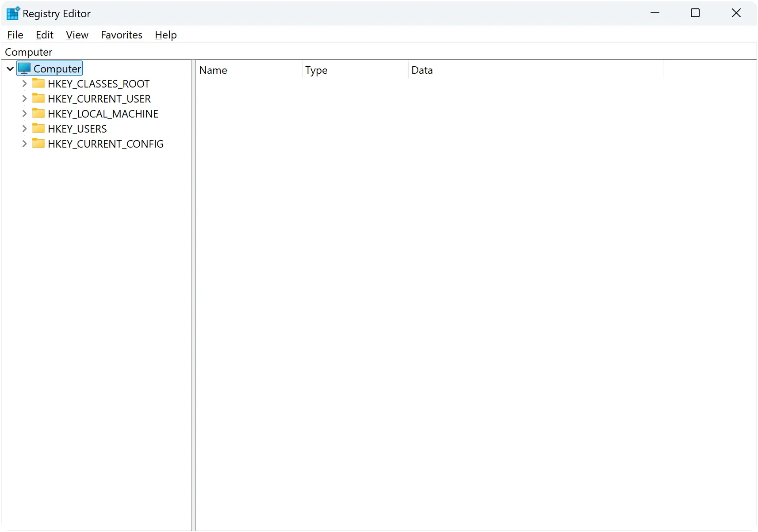The height and width of the screenshot is (532, 758).
Task: Expand the HKEY_USERS key
Action: tap(24, 129)
